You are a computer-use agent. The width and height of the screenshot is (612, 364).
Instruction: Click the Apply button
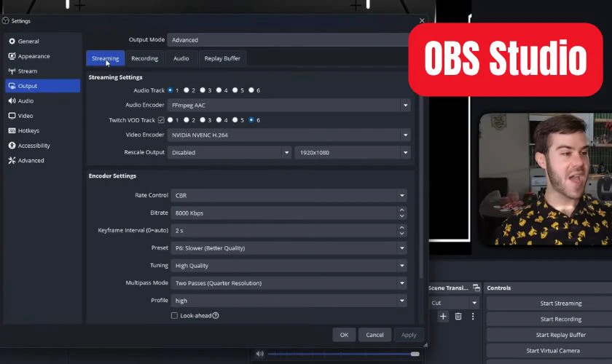[409, 335]
